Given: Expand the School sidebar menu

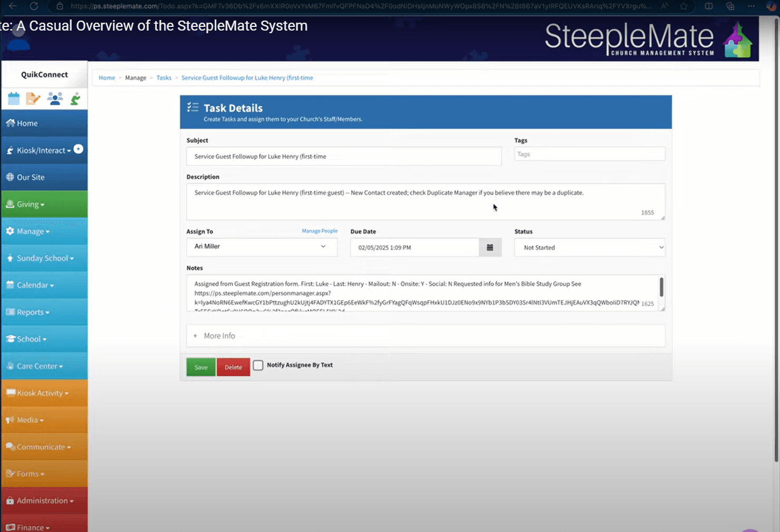Looking at the screenshot, I should (44, 339).
